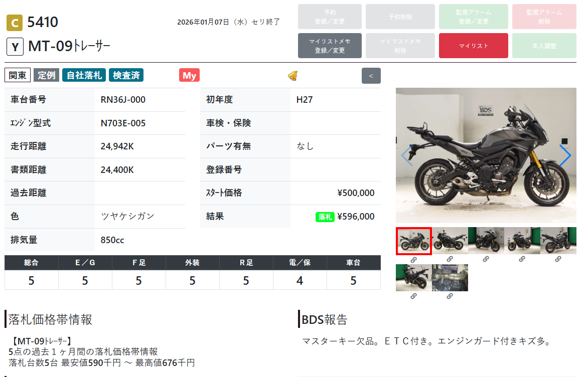
Task: Click the 落札価格帯情報 heading
Action: point(50,320)
